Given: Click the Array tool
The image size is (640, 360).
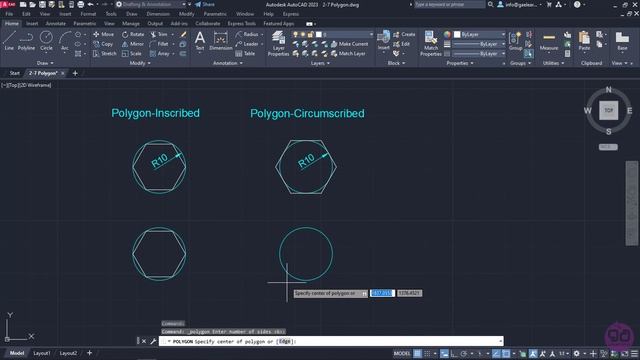Looking at the screenshot, I should point(160,53).
